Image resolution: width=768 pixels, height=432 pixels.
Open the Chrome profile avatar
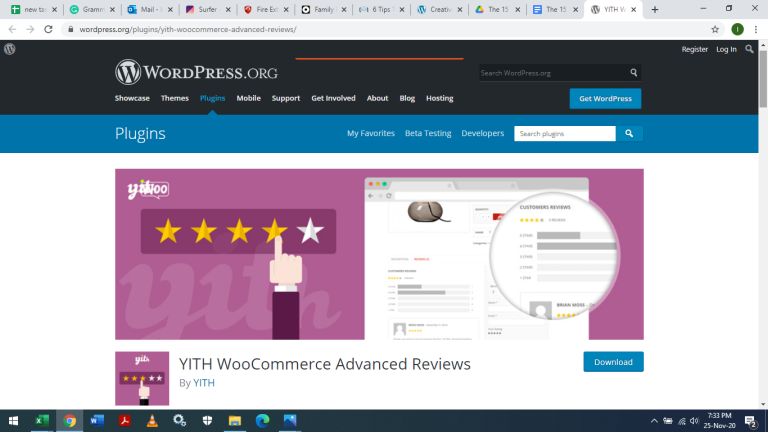click(737, 29)
